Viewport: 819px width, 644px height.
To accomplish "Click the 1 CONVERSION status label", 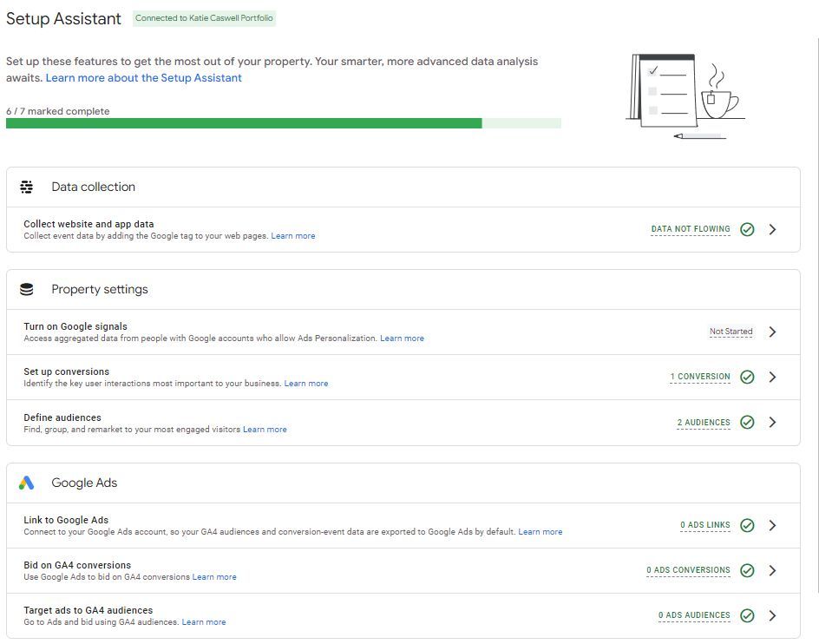I will coord(700,377).
